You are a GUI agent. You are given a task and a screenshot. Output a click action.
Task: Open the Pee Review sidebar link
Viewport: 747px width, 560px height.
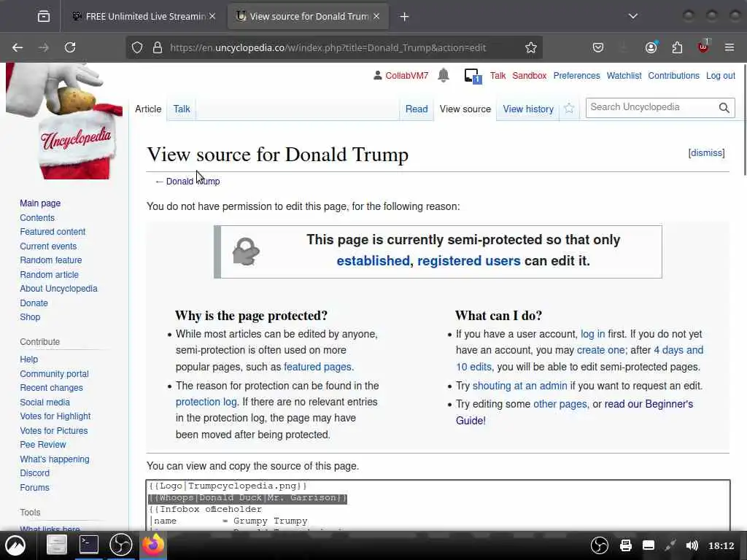43,445
